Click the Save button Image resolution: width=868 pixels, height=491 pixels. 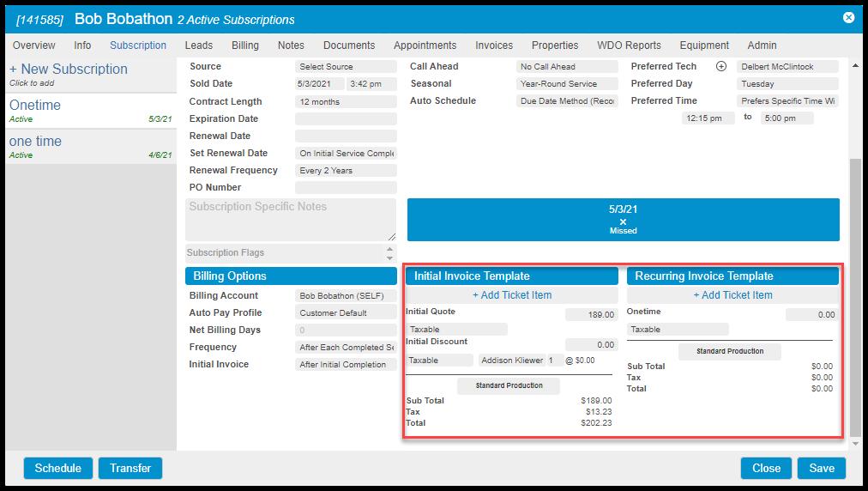(x=821, y=468)
